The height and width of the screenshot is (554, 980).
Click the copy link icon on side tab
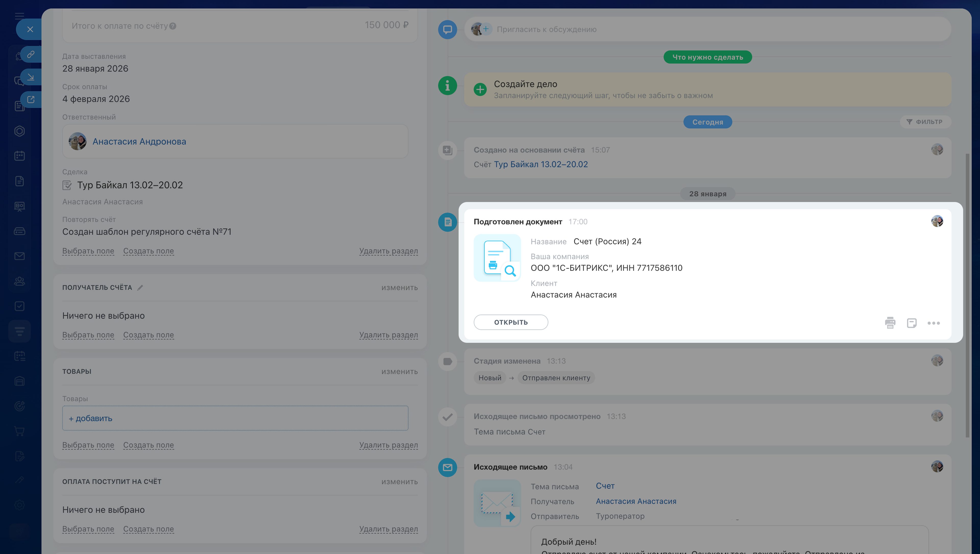tap(31, 54)
